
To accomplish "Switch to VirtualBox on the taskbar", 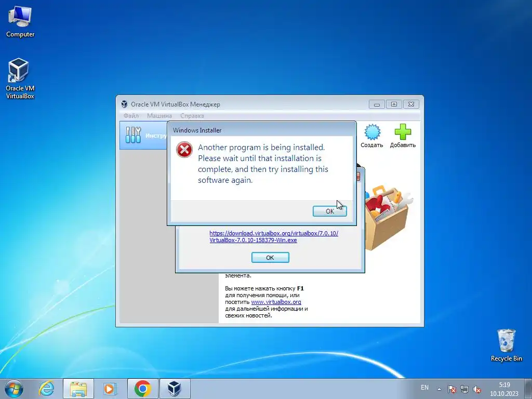I will pyautogui.click(x=175, y=389).
